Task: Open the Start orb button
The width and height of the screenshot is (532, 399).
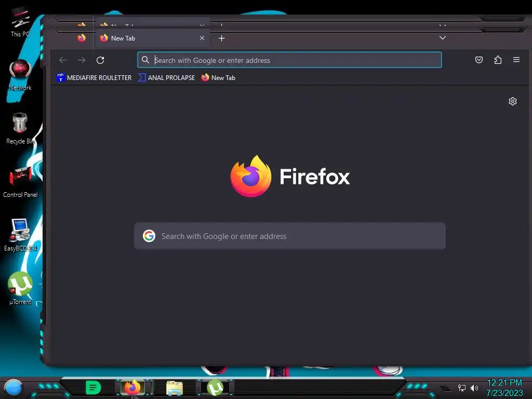Action: point(14,388)
